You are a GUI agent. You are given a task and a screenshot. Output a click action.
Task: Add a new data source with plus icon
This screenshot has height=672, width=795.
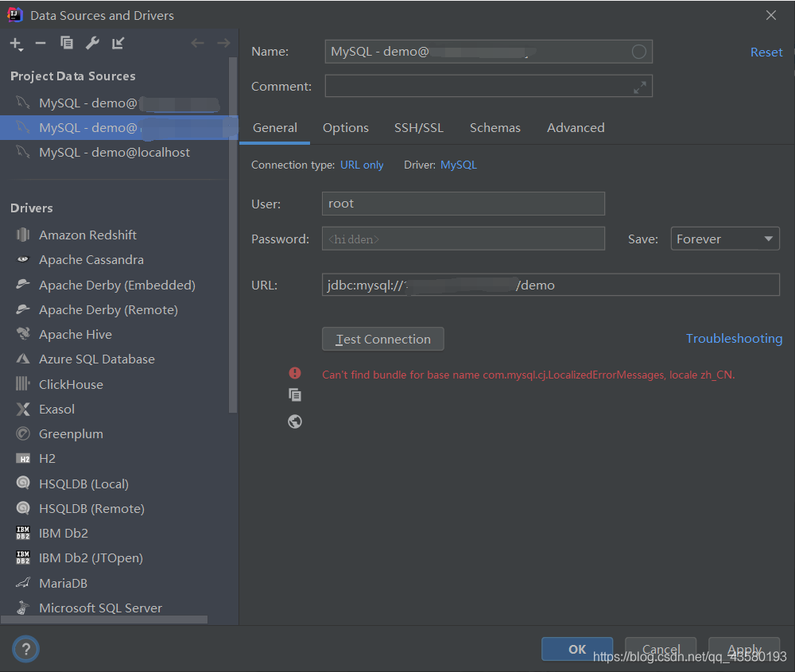point(16,44)
